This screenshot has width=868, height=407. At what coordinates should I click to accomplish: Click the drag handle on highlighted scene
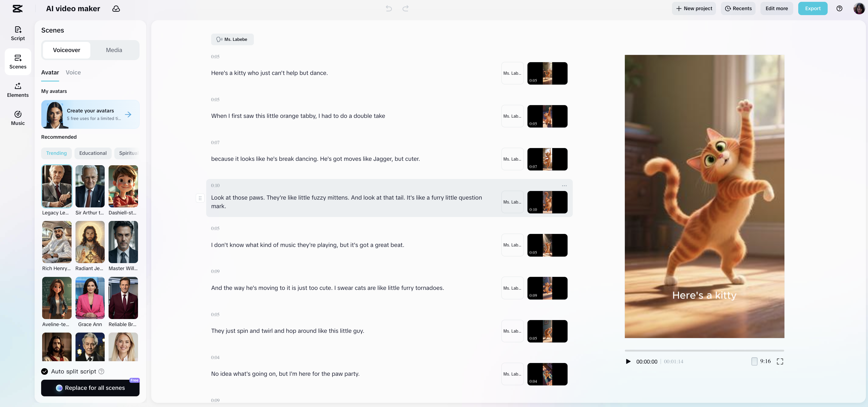[200, 198]
